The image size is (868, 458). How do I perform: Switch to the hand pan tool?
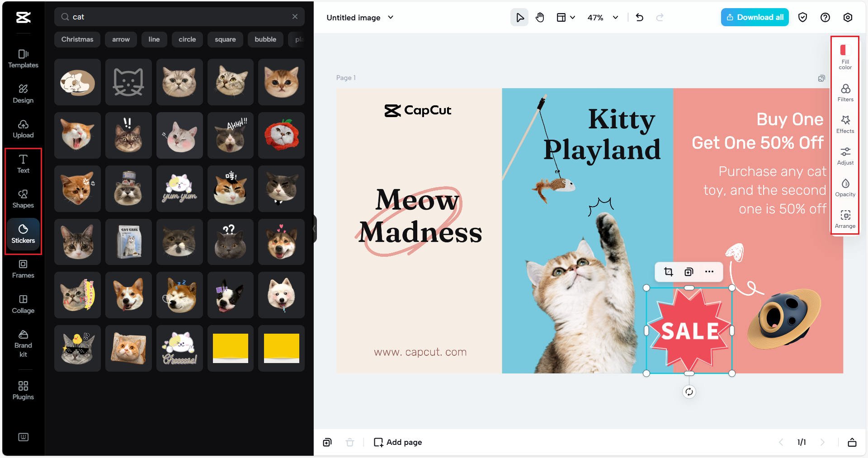(x=540, y=17)
